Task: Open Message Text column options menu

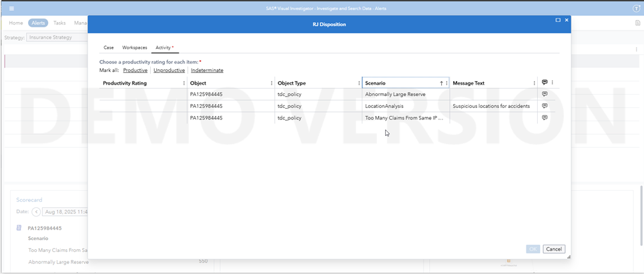Action: [534, 83]
